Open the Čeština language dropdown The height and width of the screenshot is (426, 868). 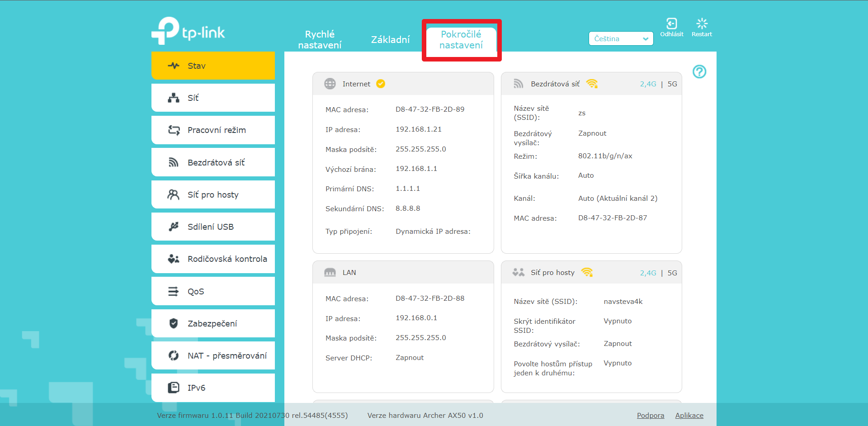621,39
